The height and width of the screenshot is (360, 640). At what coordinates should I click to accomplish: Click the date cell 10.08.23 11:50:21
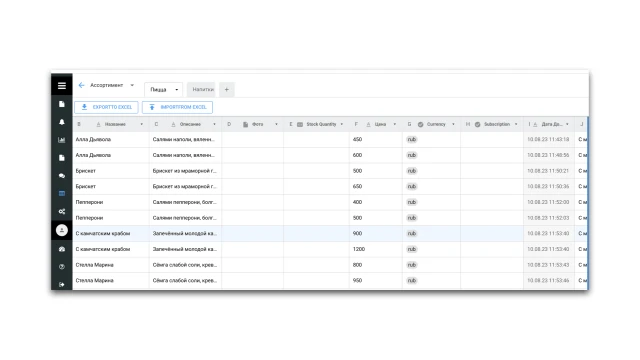click(548, 171)
